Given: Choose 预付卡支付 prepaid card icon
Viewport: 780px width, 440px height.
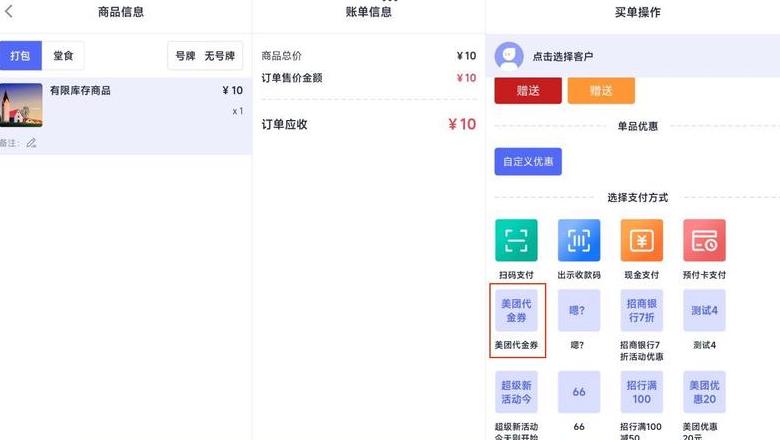Looking at the screenshot, I should [704, 240].
